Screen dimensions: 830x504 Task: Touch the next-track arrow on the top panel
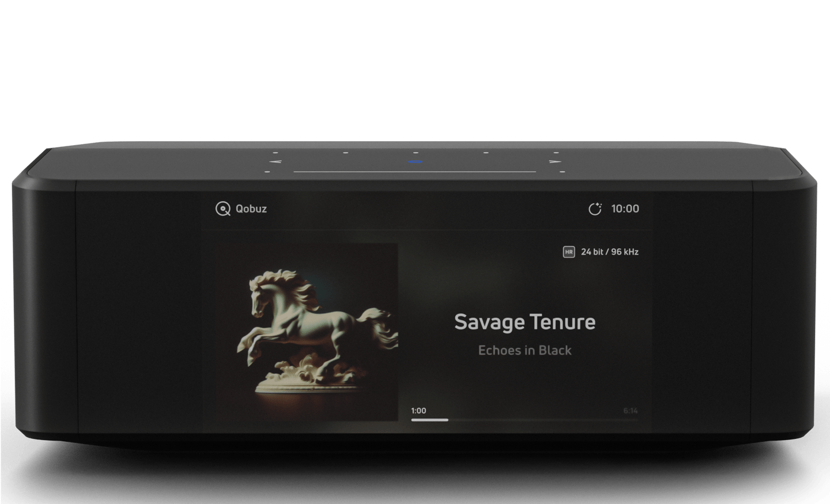(554, 162)
